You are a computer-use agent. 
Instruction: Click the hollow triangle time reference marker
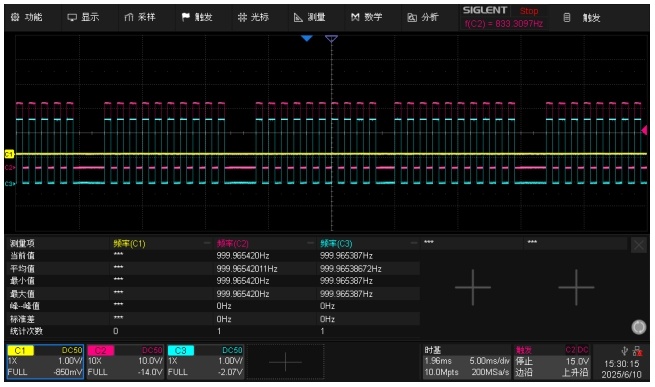pos(331,39)
